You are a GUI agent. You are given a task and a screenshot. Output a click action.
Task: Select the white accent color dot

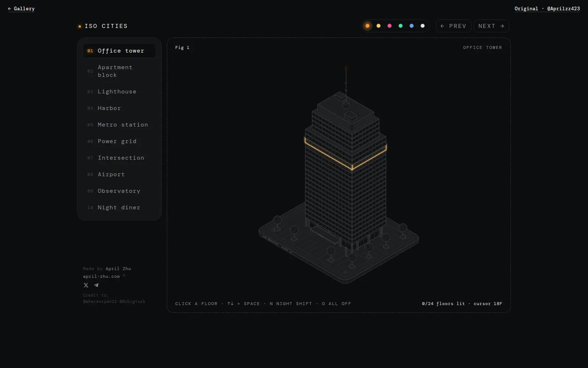click(x=423, y=26)
